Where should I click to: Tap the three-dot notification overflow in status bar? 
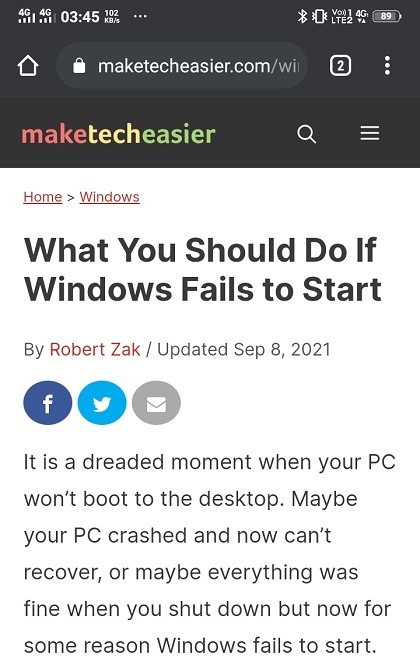(140, 16)
